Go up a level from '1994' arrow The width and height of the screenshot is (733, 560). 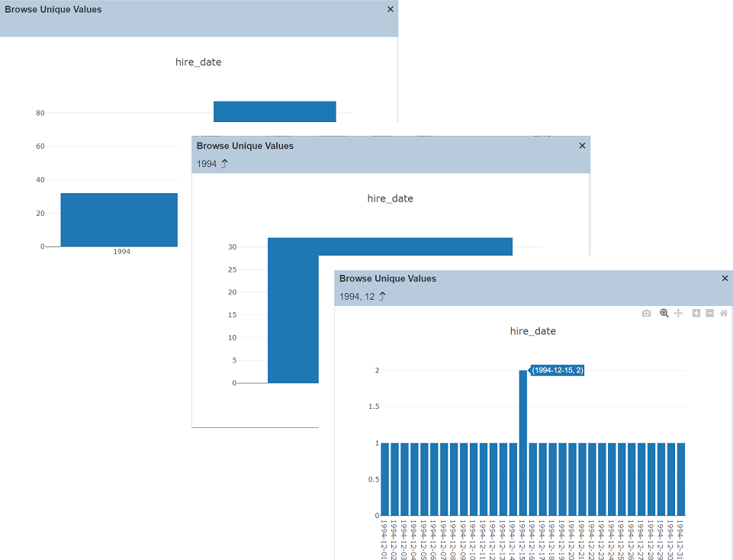click(224, 164)
